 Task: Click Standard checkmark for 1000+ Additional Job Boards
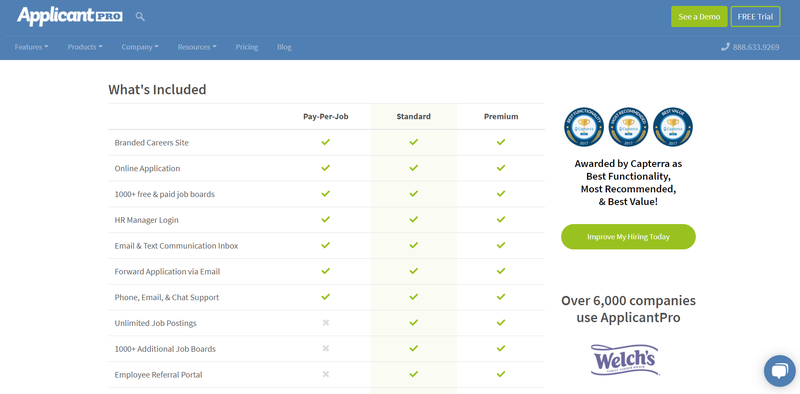[413, 348]
